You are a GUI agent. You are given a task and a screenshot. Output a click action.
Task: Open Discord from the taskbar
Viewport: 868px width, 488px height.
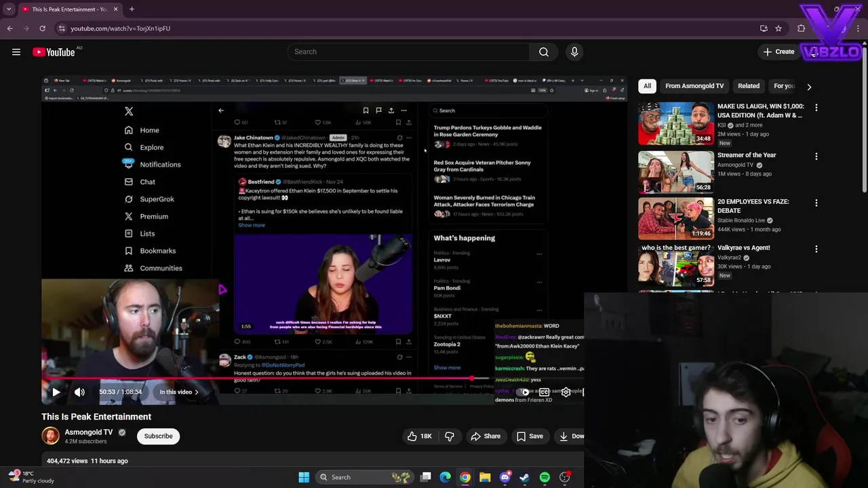click(x=505, y=477)
